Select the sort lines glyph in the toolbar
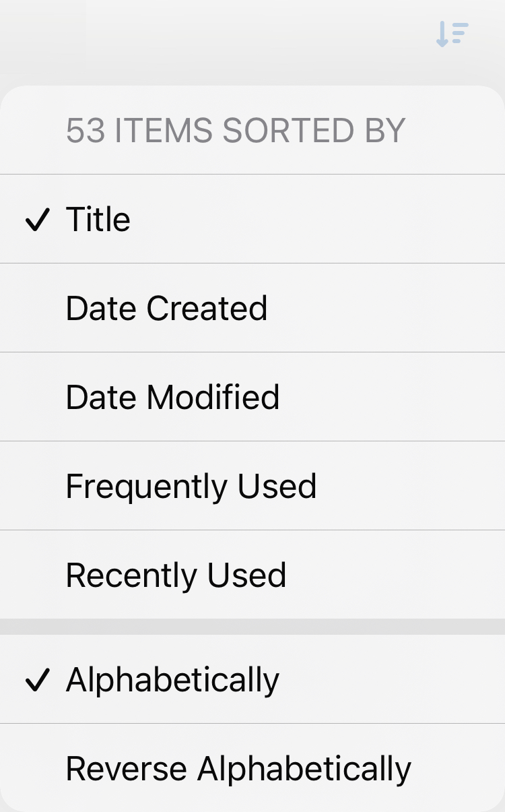Viewport: 505px width, 812px height. (452, 34)
